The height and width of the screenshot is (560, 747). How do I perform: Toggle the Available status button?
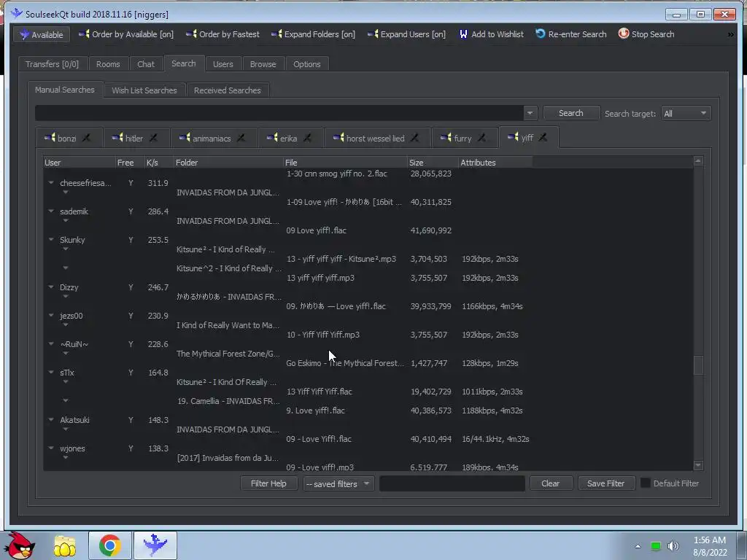pyautogui.click(x=42, y=35)
